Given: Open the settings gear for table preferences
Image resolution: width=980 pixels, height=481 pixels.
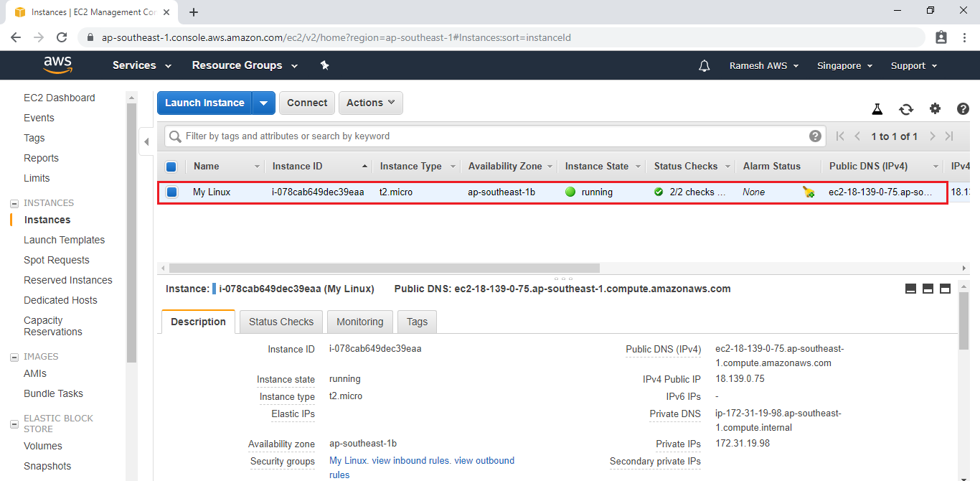Looking at the screenshot, I should tap(935, 109).
